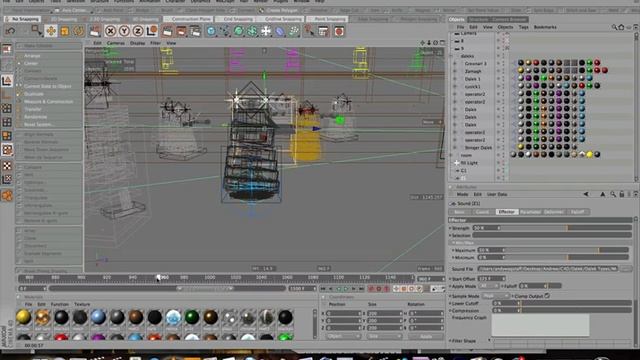Enable Point Snapping option
This screenshot has width=640, height=360.
[327, 19]
